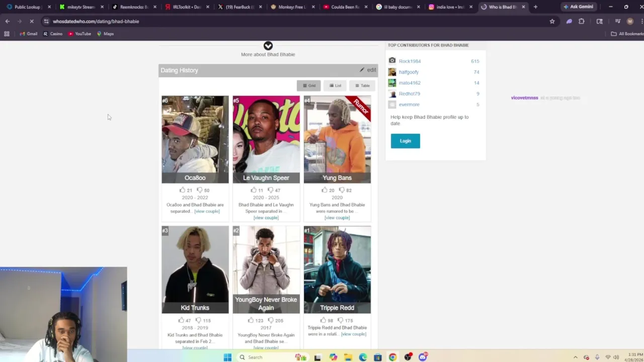Open contributor evermore profile
Viewport: 644px width, 362px height.
tap(409, 105)
